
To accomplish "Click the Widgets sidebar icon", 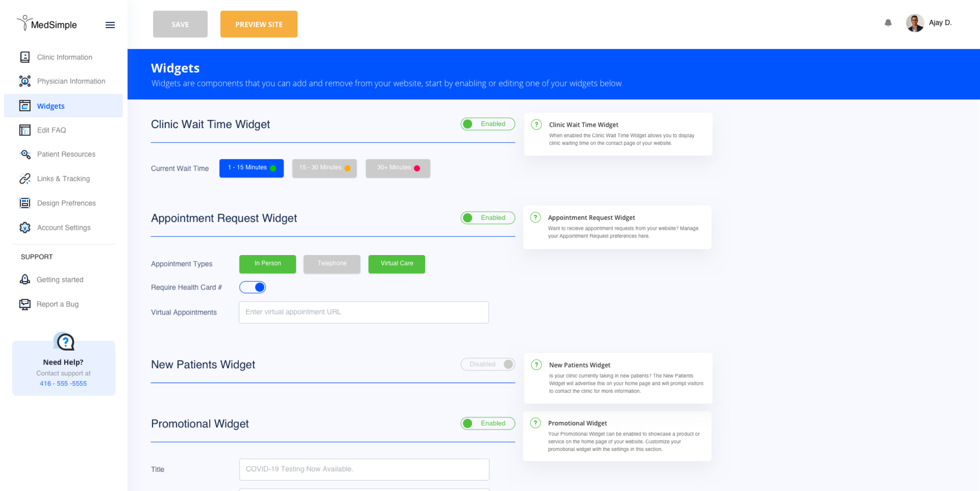I will (x=25, y=106).
